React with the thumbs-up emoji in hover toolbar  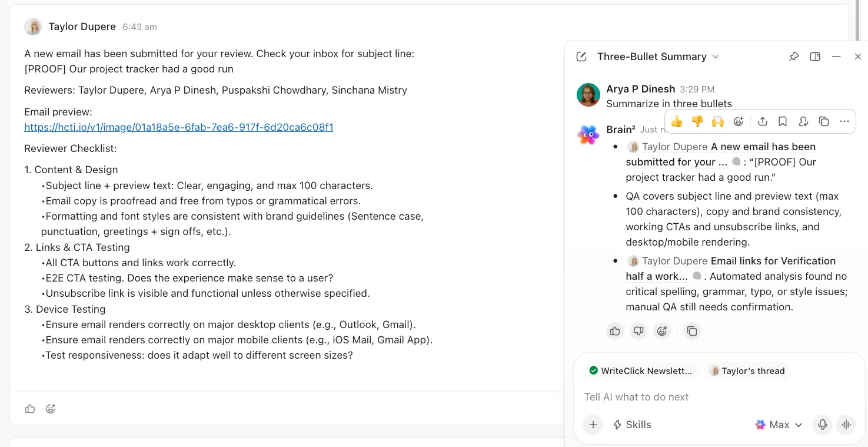(677, 121)
